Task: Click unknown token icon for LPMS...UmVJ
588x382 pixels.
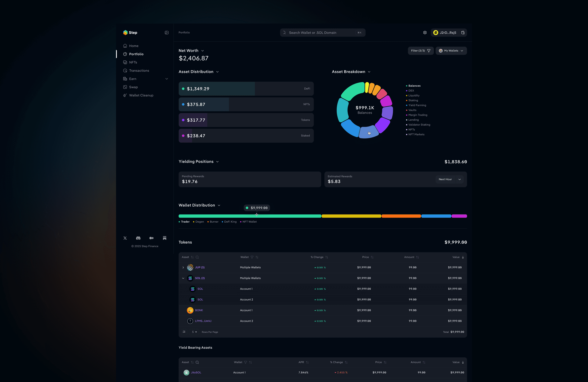Action: [190, 321]
